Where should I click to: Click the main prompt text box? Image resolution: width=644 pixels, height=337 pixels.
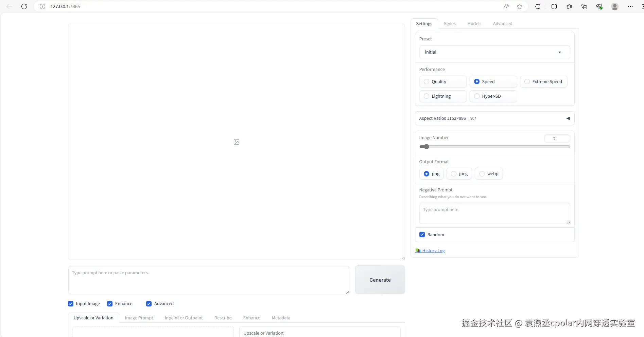point(209,280)
